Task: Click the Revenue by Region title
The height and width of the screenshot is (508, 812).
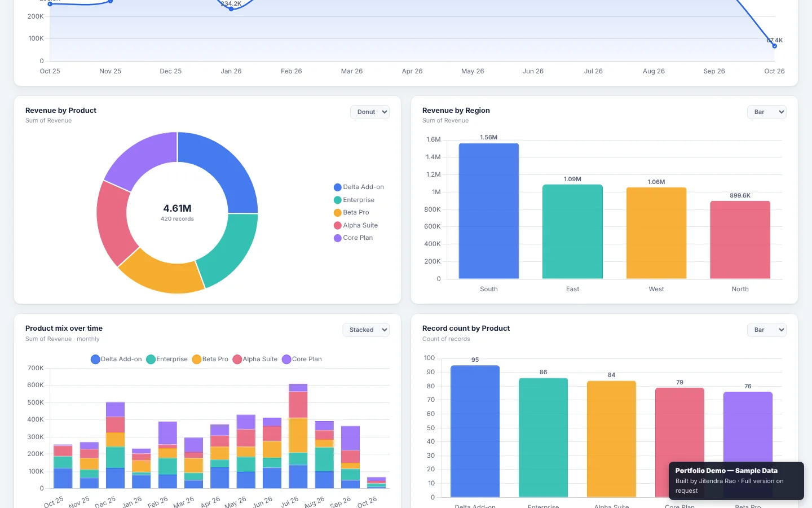Action: tap(456, 111)
